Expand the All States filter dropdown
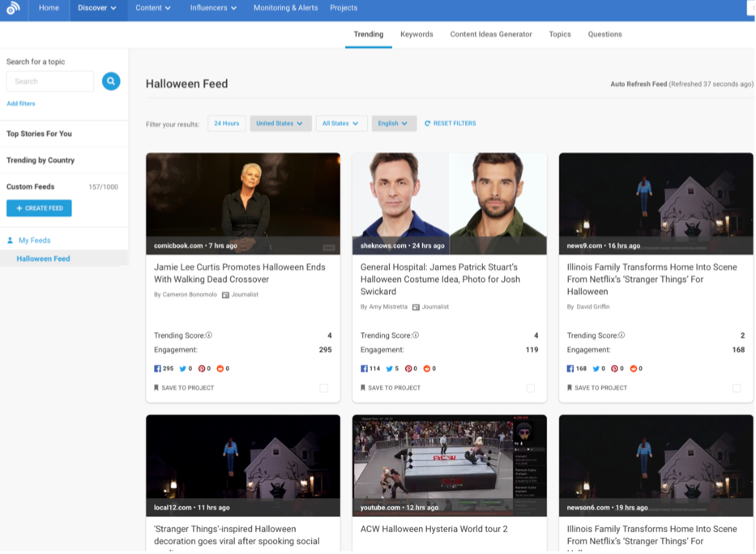The height and width of the screenshot is (554, 756). 340,124
